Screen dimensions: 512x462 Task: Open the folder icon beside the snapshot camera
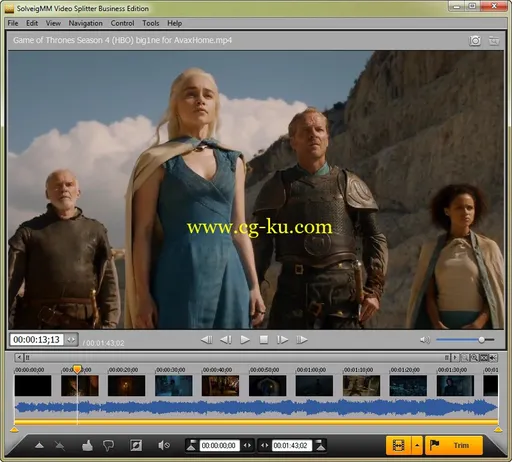[x=494, y=40]
